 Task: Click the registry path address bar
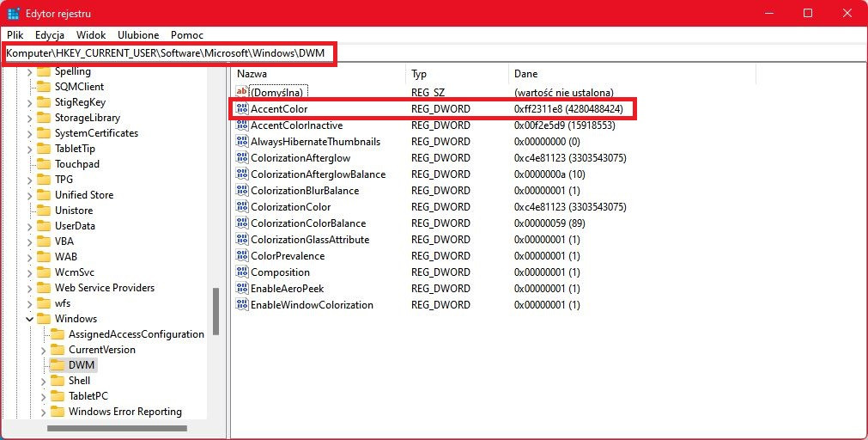click(x=434, y=54)
